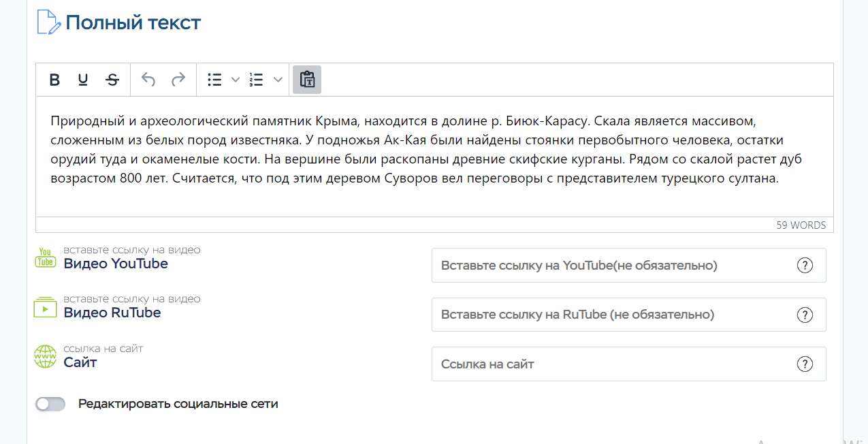Show help for the YouTube link field
This screenshot has width=868, height=444.
[805, 266]
